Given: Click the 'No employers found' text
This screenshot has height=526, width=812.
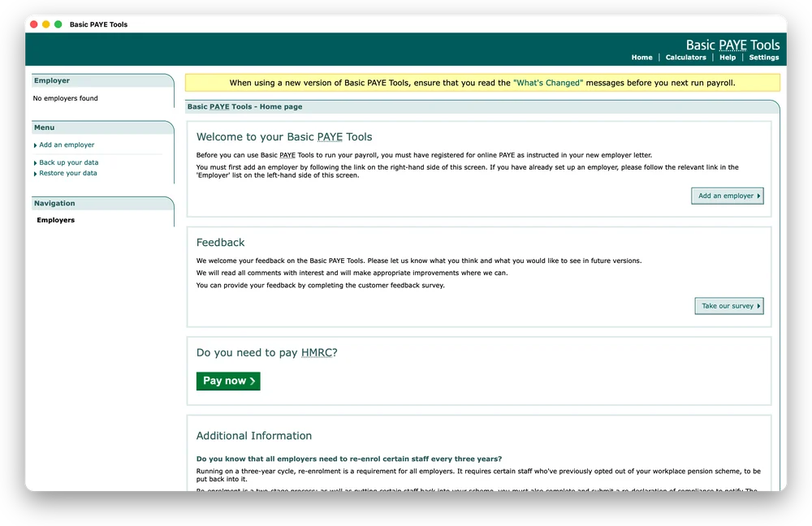Looking at the screenshot, I should coord(65,98).
